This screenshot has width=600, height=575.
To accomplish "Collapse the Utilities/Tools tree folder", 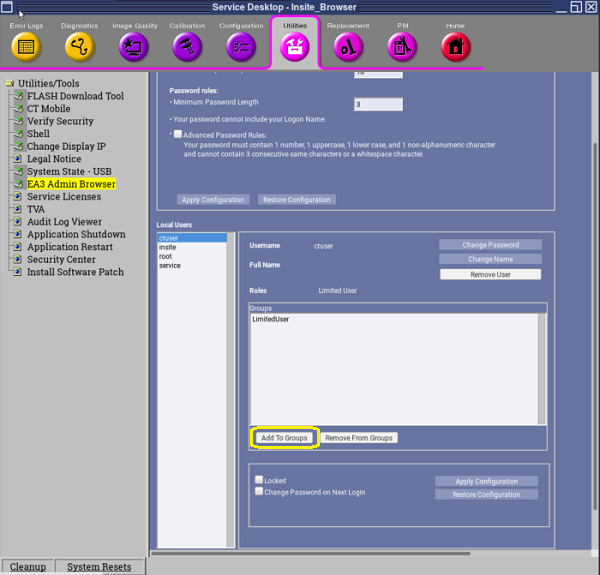I will coord(9,84).
